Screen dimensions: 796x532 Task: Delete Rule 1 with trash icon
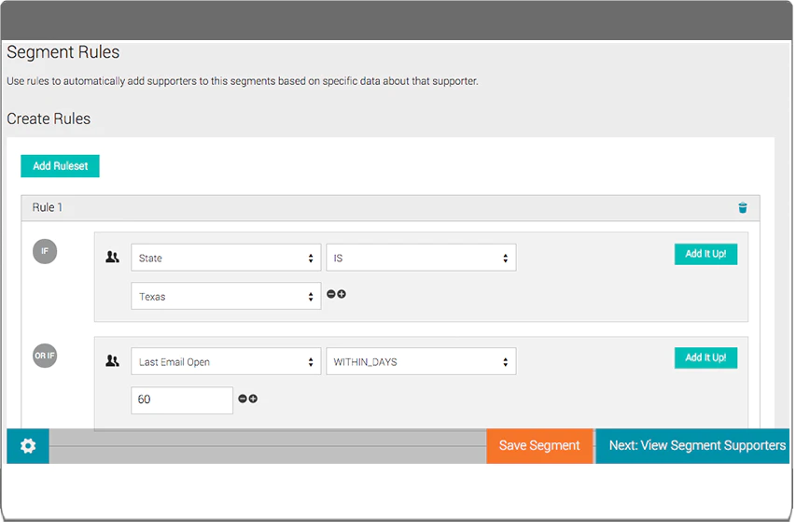point(743,207)
